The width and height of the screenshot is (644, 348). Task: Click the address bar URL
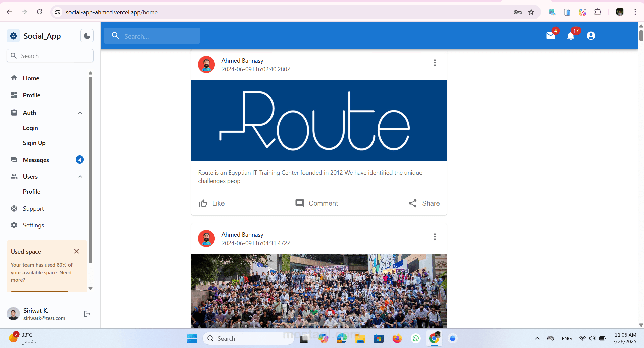[x=112, y=12]
